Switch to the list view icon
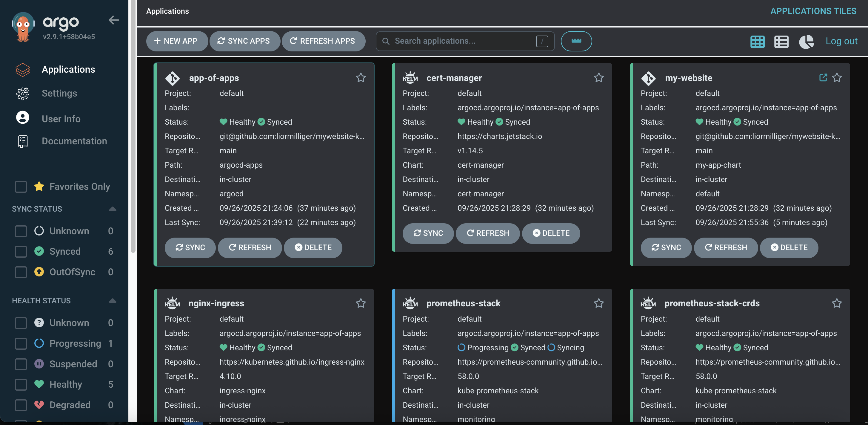Image resolution: width=868 pixels, height=425 pixels. point(781,42)
